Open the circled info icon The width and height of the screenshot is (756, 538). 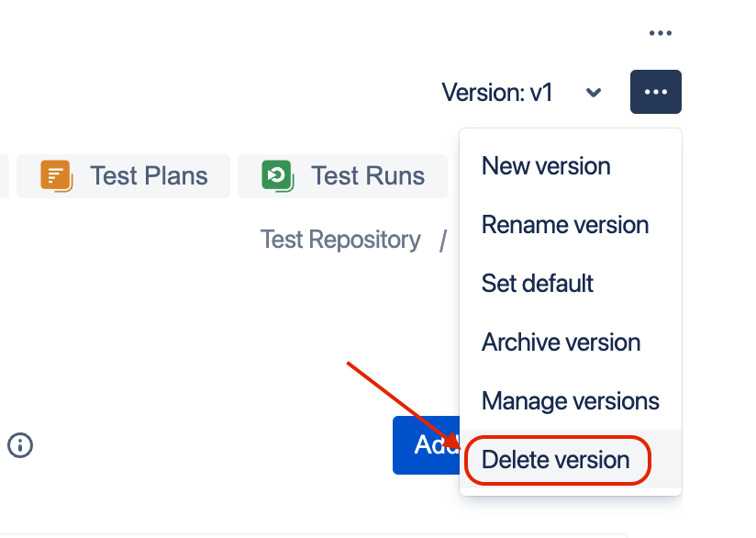pyautogui.click(x=20, y=445)
